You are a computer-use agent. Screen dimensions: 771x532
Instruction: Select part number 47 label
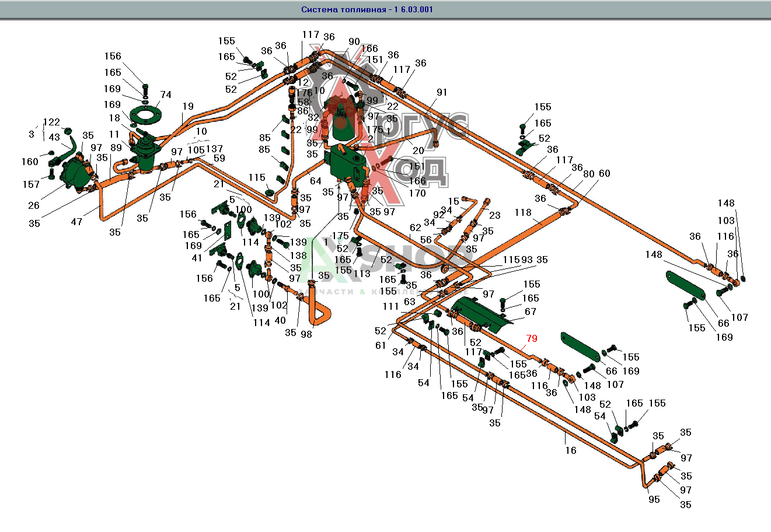76,222
